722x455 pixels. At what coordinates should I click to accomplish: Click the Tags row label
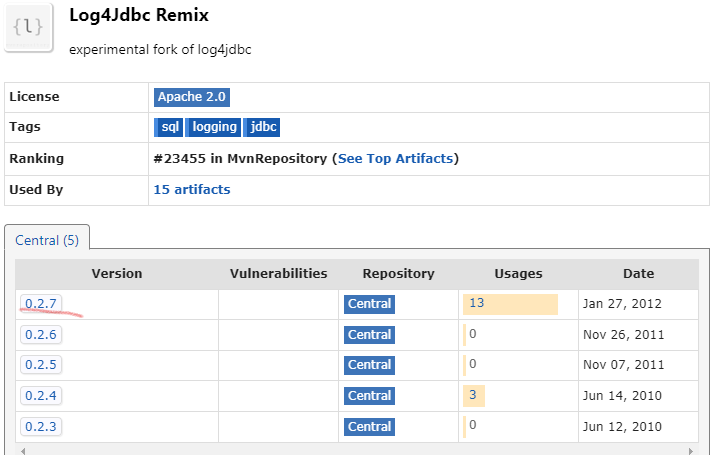click(25, 127)
